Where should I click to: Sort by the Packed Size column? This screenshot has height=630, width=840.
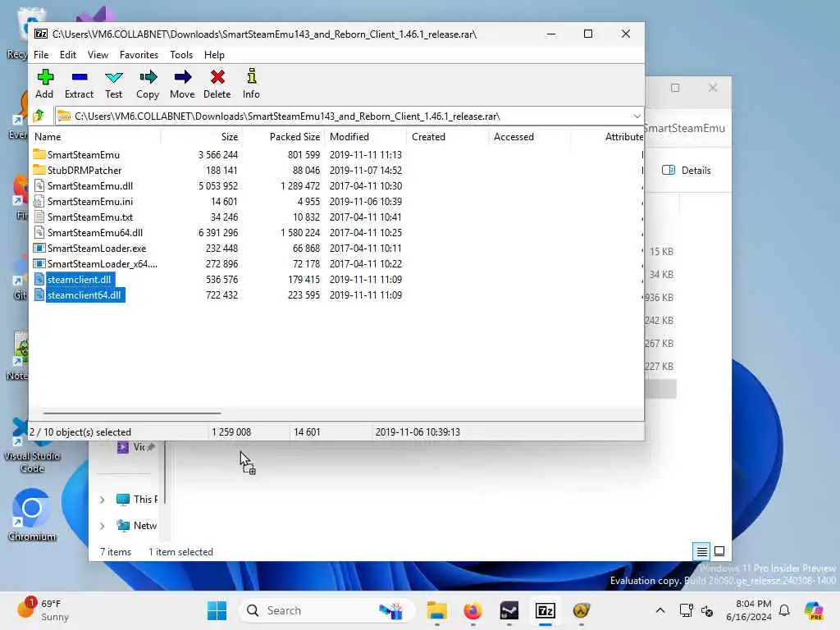[x=283, y=137]
